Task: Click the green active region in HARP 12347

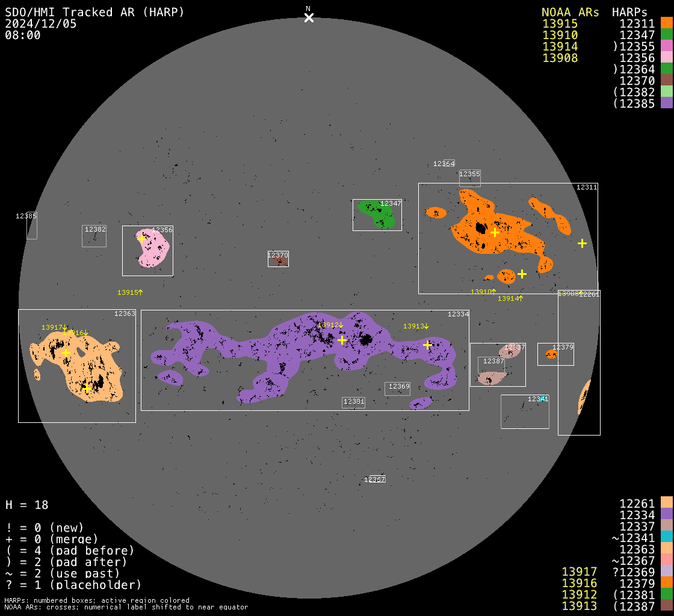Action: tap(376, 214)
